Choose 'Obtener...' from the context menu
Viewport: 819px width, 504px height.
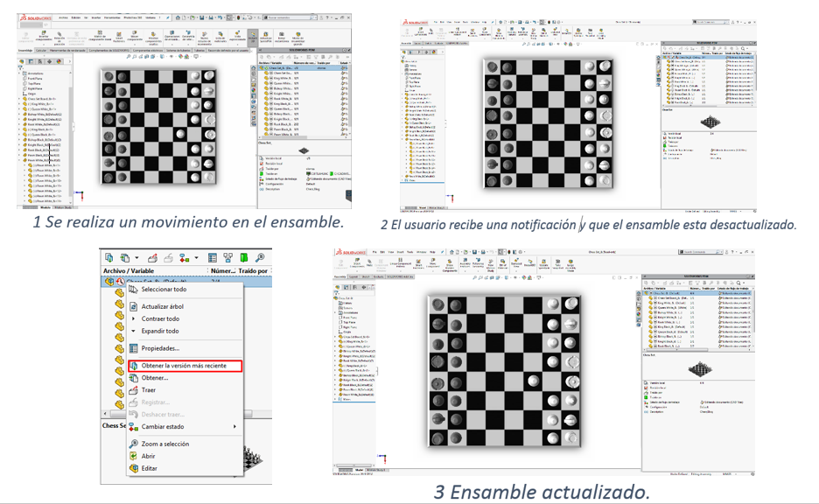pos(185,378)
